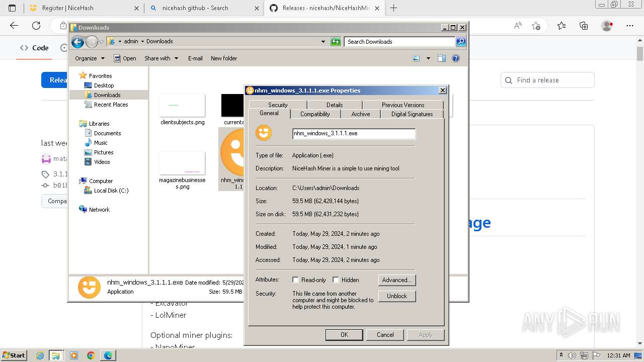Switch to the Details tab
The width and height of the screenshot is (644, 362).
pos(335,105)
